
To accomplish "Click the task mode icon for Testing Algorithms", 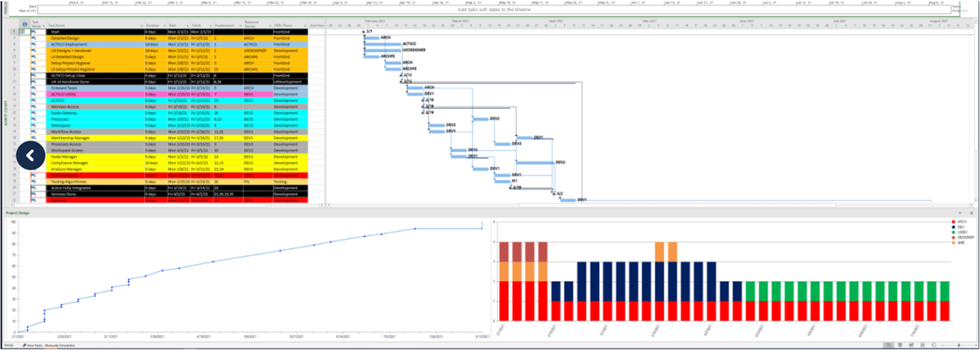I will click(x=33, y=182).
